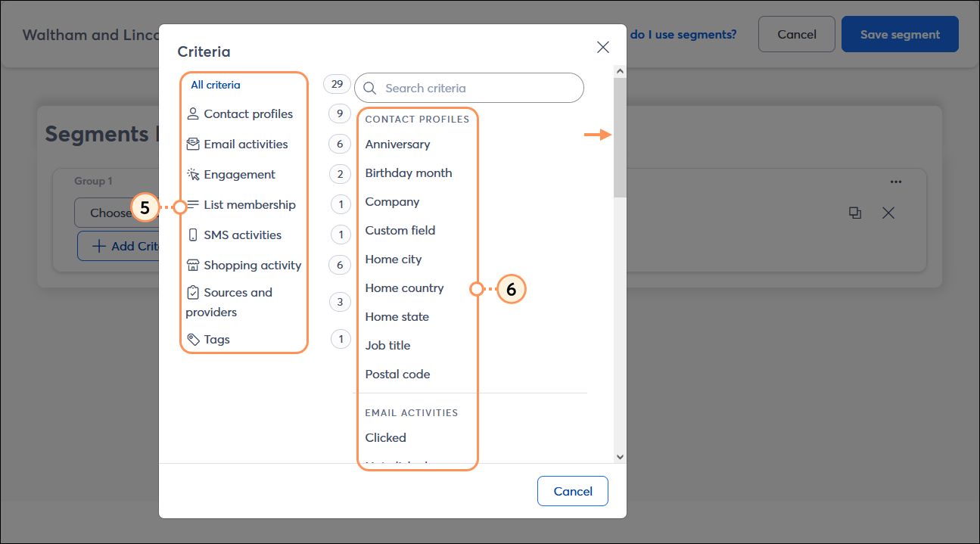Select the Shopping activity category
This screenshot has width=980, height=544.
(x=244, y=265)
